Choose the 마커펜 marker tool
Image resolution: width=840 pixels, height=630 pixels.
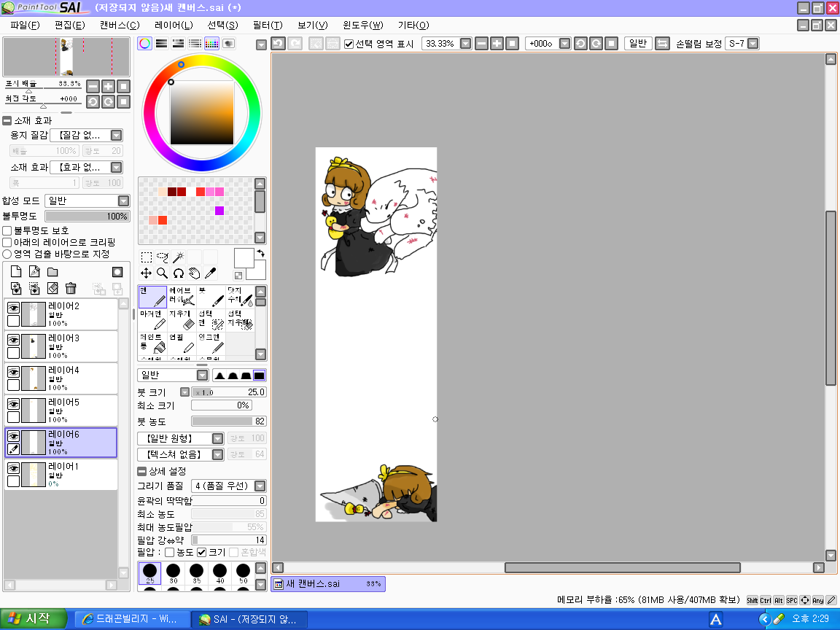tap(152, 320)
